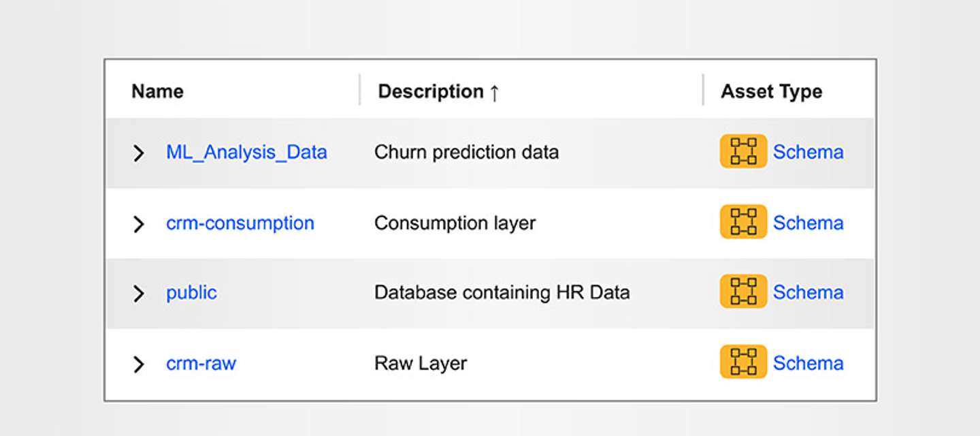980x436 pixels.
Task: Click the ascending sort arrow beside Description
Action: [494, 92]
